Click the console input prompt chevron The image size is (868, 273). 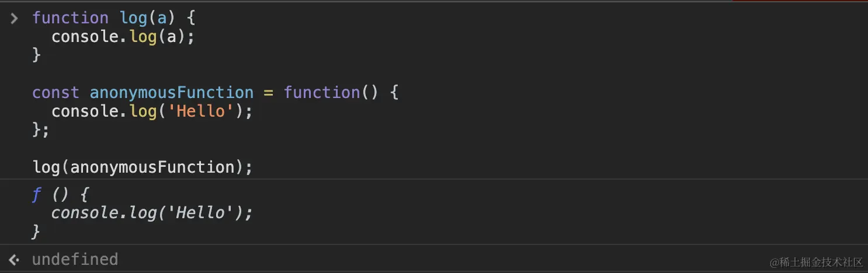coord(15,18)
